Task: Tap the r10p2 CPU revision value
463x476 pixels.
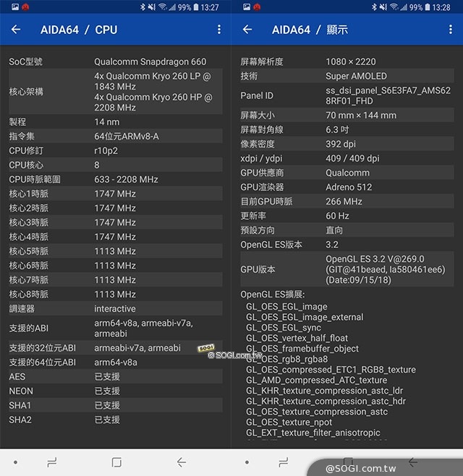Action: (106, 151)
